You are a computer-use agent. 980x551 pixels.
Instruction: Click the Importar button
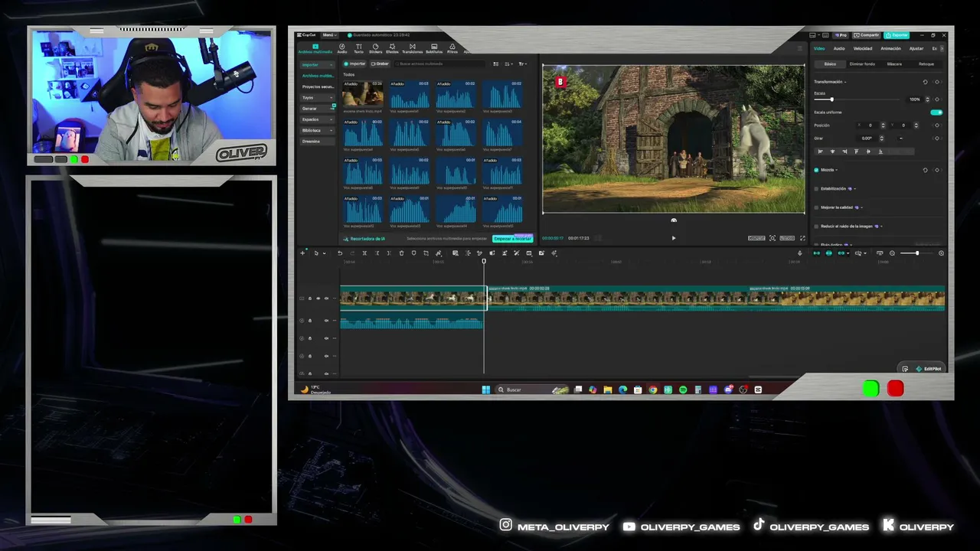point(355,64)
